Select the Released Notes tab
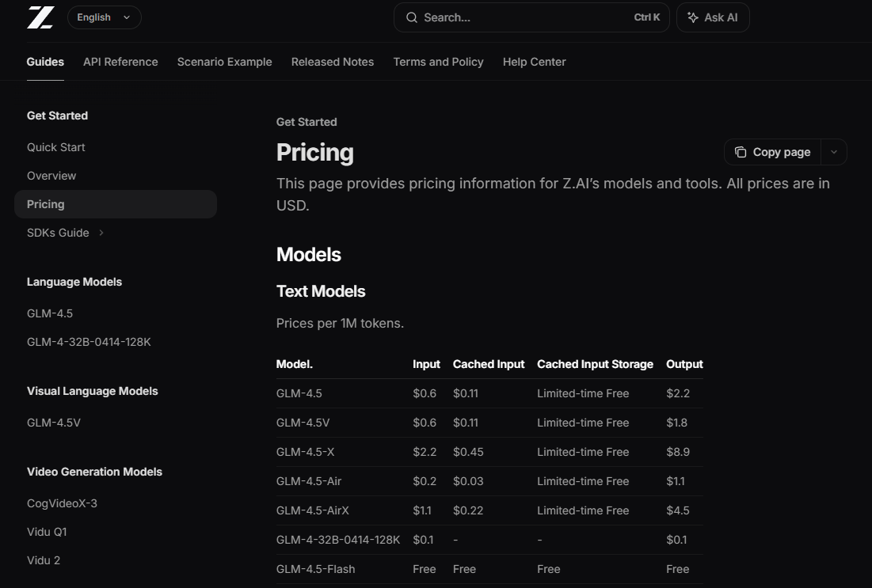This screenshot has height=588, width=872. click(x=333, y=62)
